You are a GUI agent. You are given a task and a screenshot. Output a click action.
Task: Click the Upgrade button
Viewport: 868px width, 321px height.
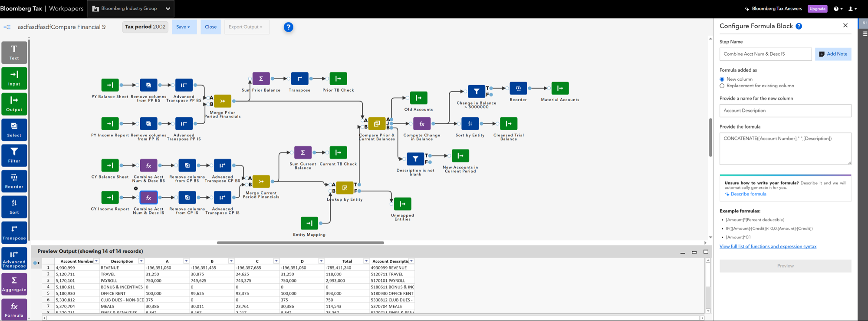pyautogui.click(x=817, y=9)
